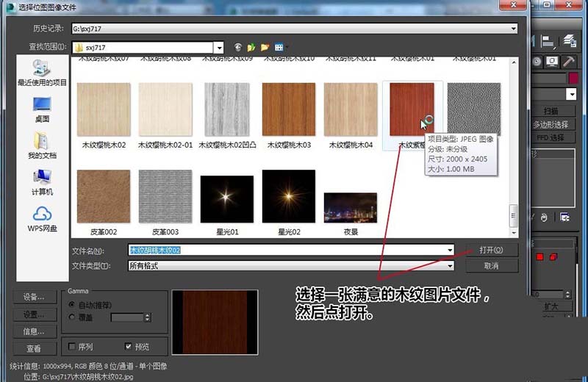Enable the 序列 sequence checkbox
Screen dimensions: 588x382
tap(72, 347)
